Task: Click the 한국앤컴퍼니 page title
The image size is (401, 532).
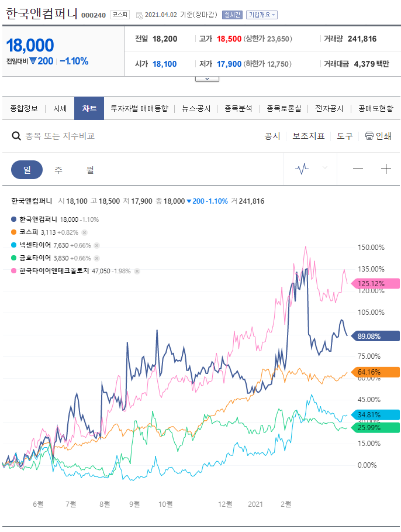Action: [42, 13]
